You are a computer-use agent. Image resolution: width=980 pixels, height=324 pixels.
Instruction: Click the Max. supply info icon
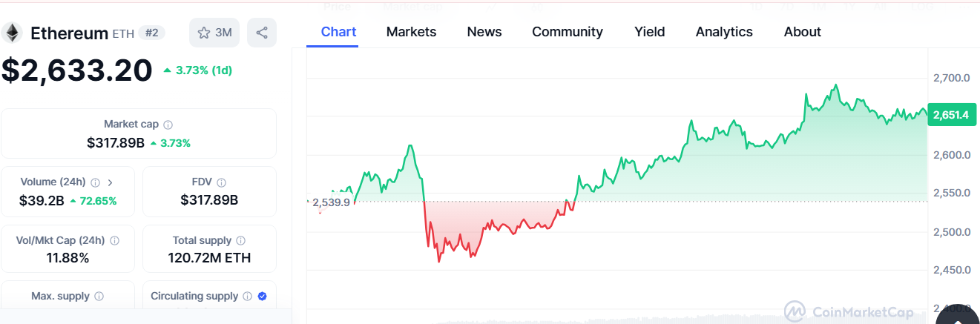point(99,297)
